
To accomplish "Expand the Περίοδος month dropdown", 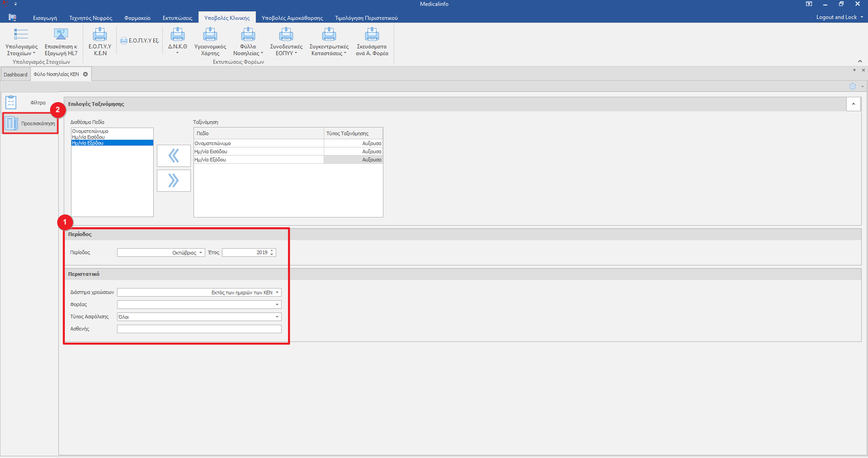I will (201, 253).
